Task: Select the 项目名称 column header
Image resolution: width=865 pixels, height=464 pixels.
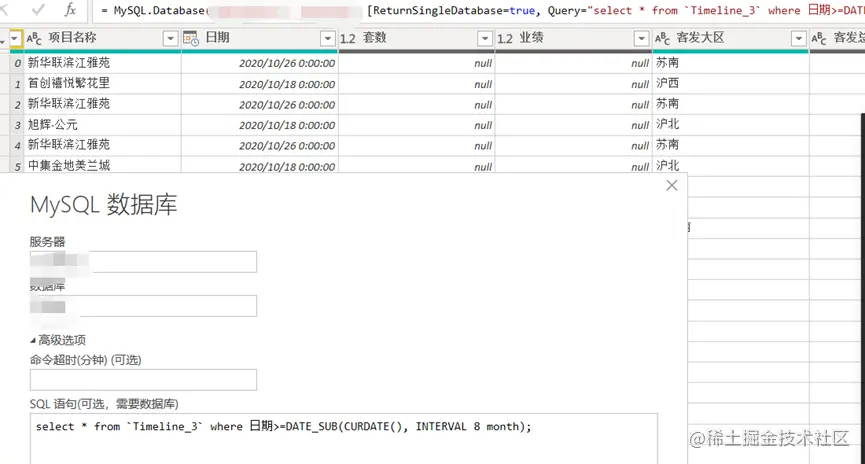Action: coord(103,38)
